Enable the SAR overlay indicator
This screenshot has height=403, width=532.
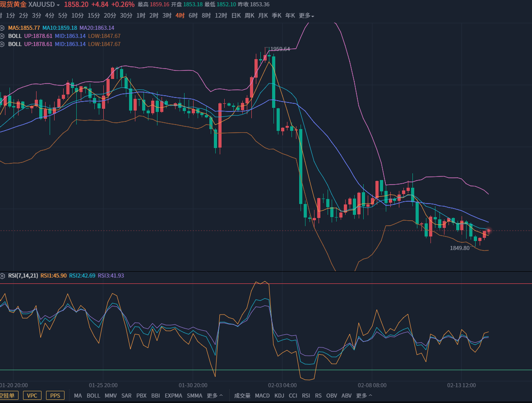click(x=126, y=396)
